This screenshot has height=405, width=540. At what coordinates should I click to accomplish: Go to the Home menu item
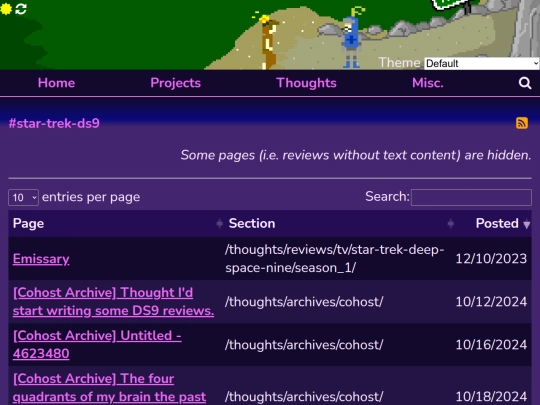click(x=56, y=83)
